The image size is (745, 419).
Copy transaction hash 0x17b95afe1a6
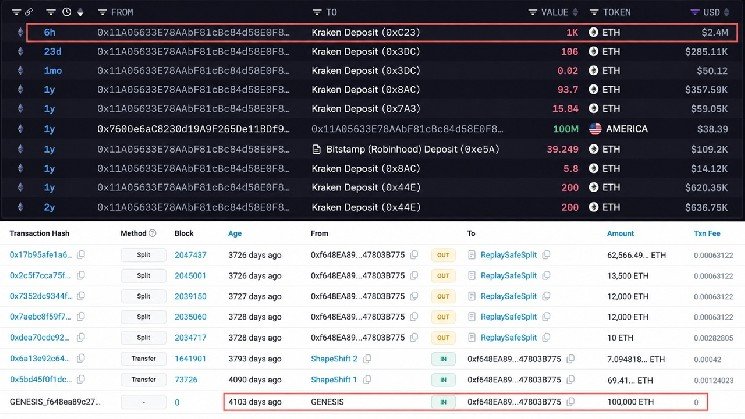[81, 255]
